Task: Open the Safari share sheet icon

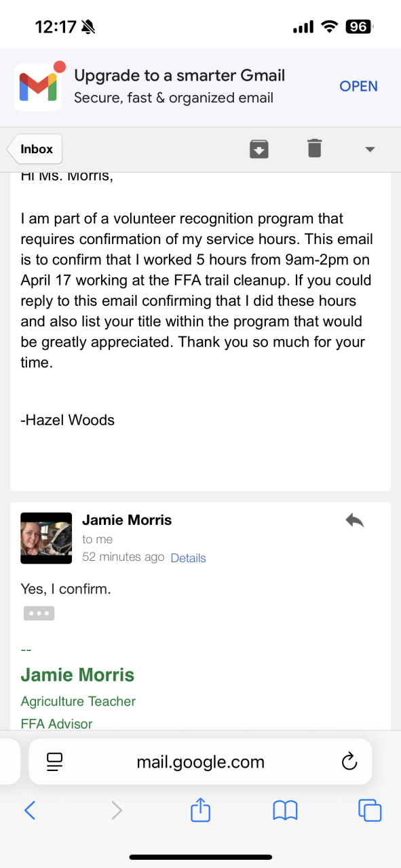Action: [200, 809]
